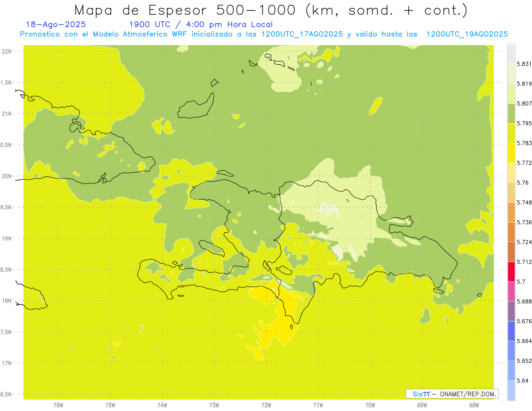
Task: Click legend value 5.7
Action: click(x=521, y=282)
